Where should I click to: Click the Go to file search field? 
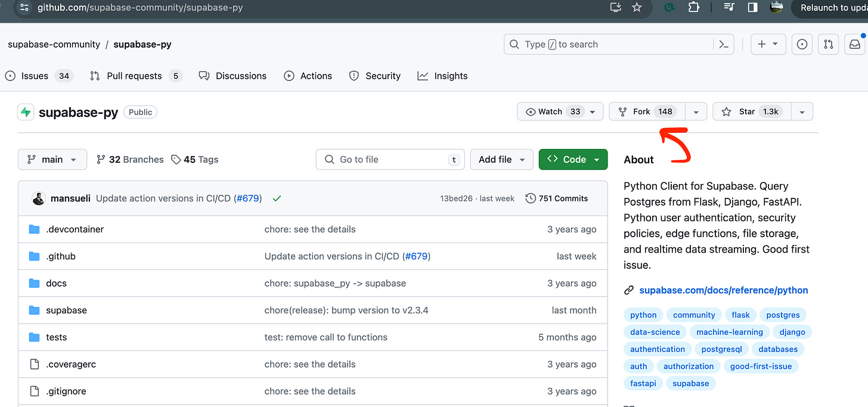tap(390, 159)
